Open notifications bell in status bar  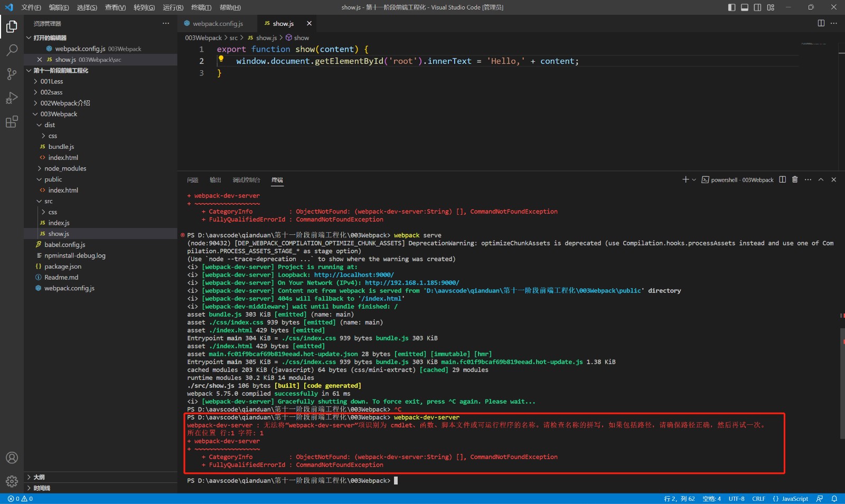coord(834,499)
